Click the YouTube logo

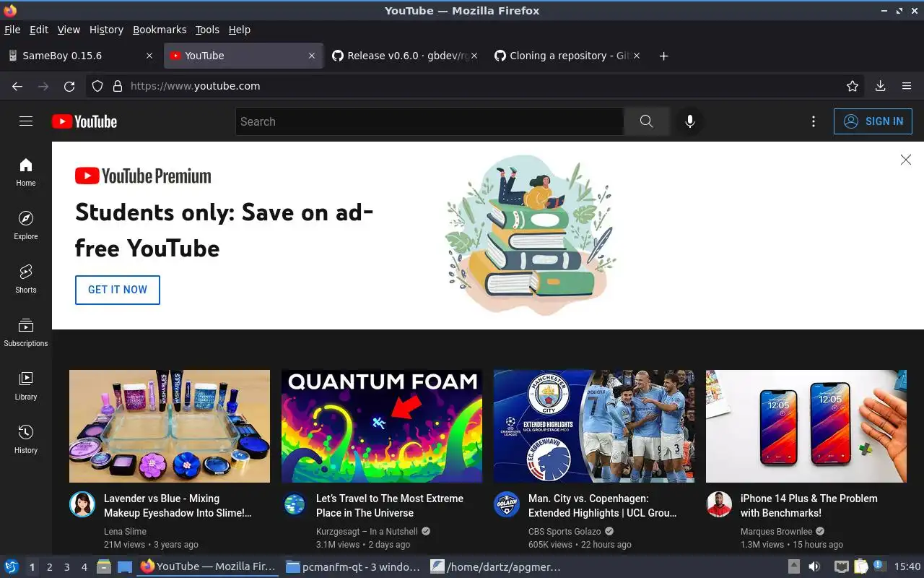pos(84,121)
